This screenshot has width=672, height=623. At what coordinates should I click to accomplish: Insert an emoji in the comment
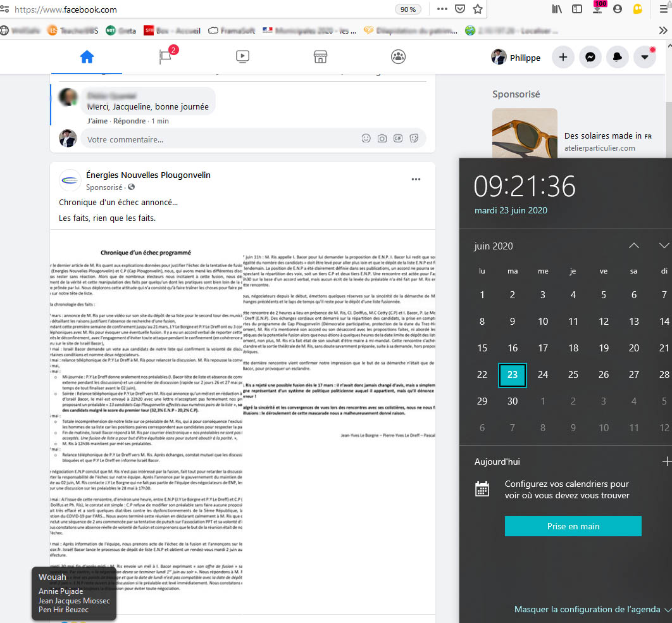[366, 139]
